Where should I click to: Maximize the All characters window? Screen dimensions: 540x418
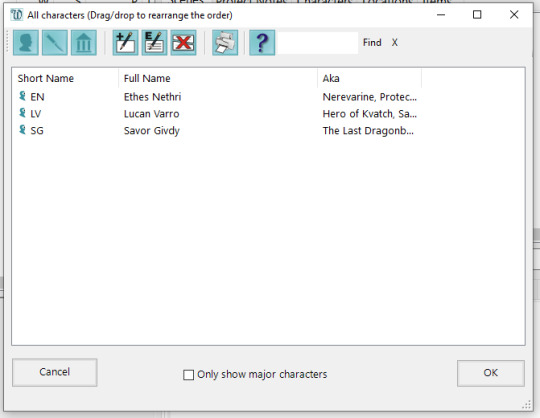[x=477, y=14]
